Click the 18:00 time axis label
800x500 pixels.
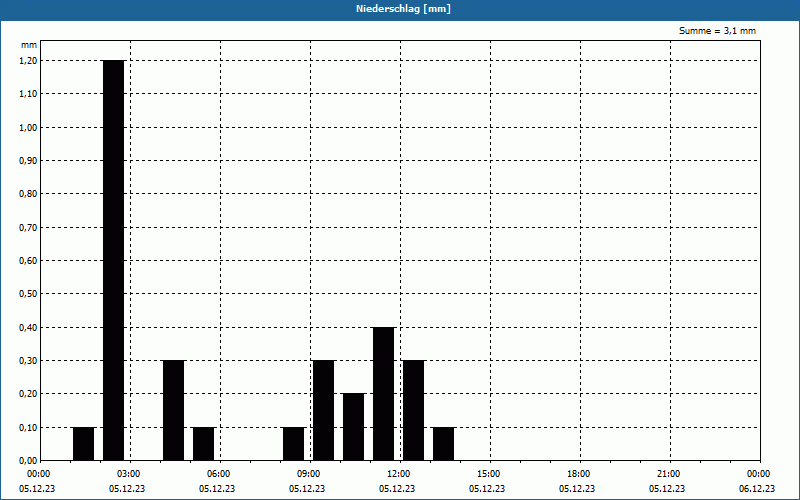pyautogui.click(x=579, y=474)
